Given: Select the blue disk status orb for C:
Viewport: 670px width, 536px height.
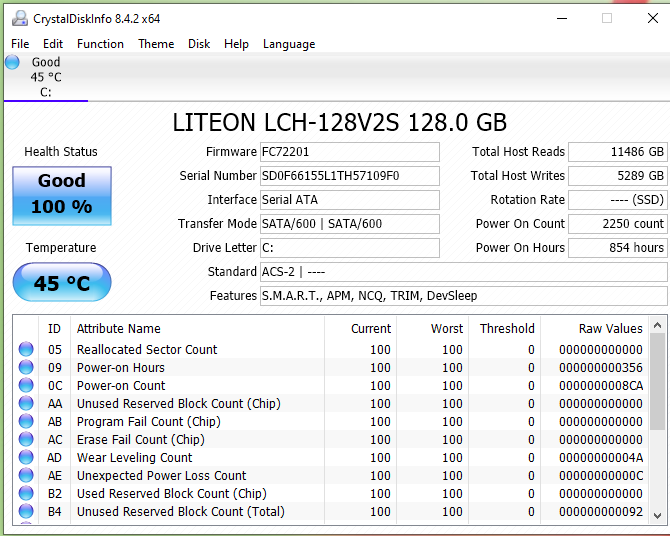Looking at the screenshot, I should pos(12,62).
